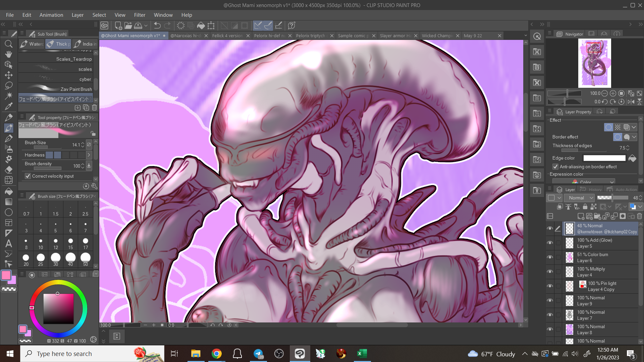Image resolution: width=644 pixels, height=362 pixels.
Task: Select the Eraser tool
Action: pyautogui.click(x=9, y=169)
